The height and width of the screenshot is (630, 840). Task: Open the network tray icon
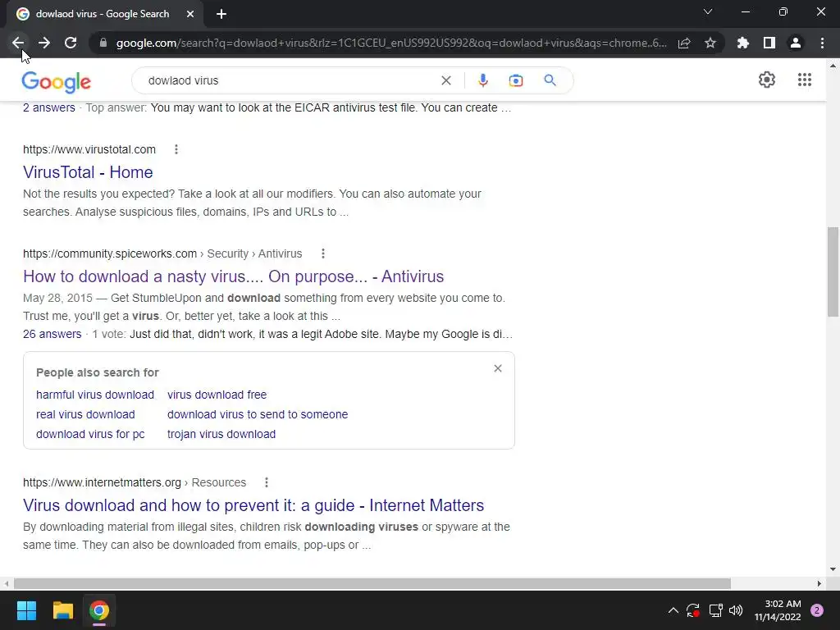(x=715, y=610)
